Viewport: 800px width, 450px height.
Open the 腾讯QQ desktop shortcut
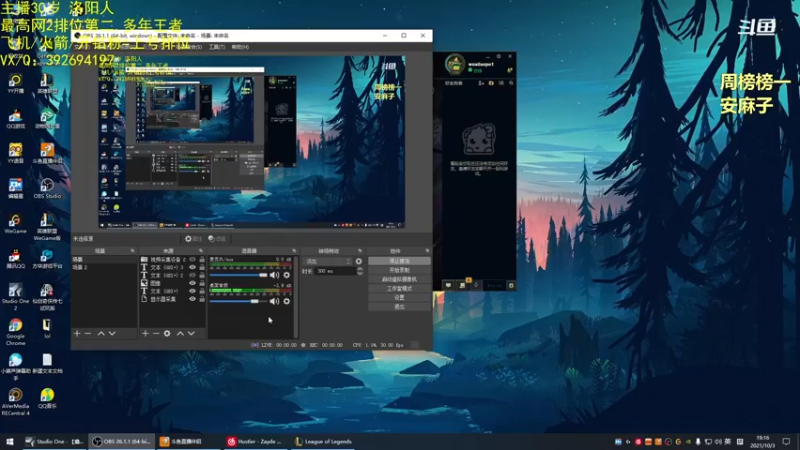coord(15,259)
